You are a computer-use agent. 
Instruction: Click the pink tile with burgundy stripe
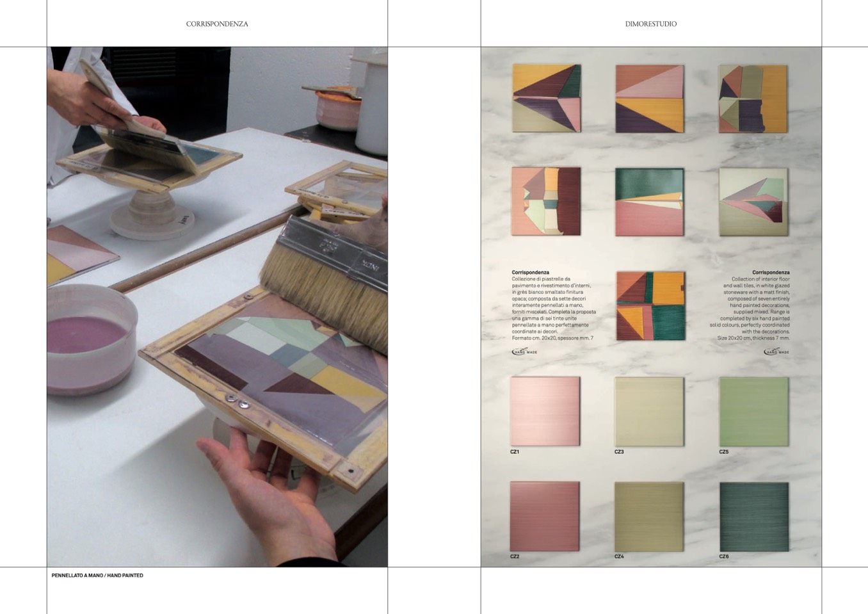click(546, 202)
